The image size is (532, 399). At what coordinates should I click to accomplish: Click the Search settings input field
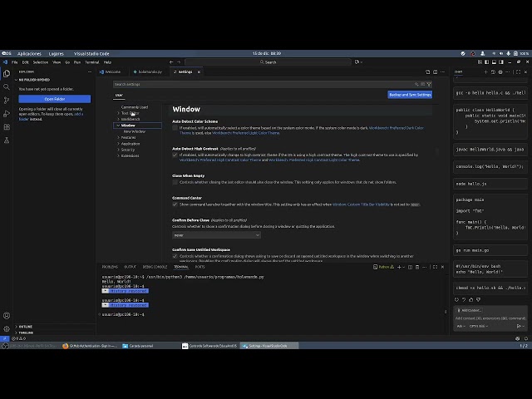pyautogui.click(x=263, y=84)
